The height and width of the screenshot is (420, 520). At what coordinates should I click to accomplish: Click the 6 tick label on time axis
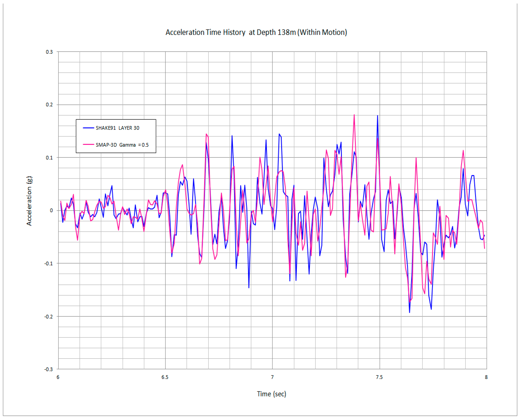pyautogui.click(x=58, y=377)
